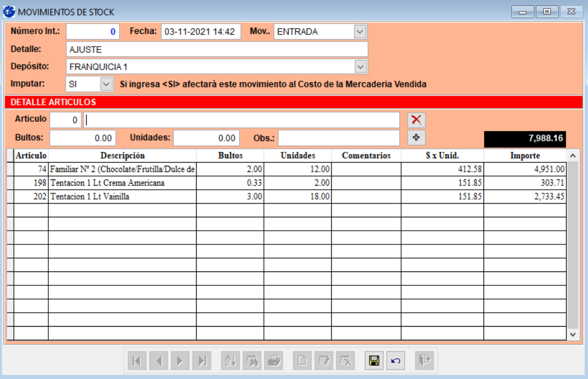This screenshot has height=379, width=588.
Task: Click the undo arrow icon
Action: (395, 361)
